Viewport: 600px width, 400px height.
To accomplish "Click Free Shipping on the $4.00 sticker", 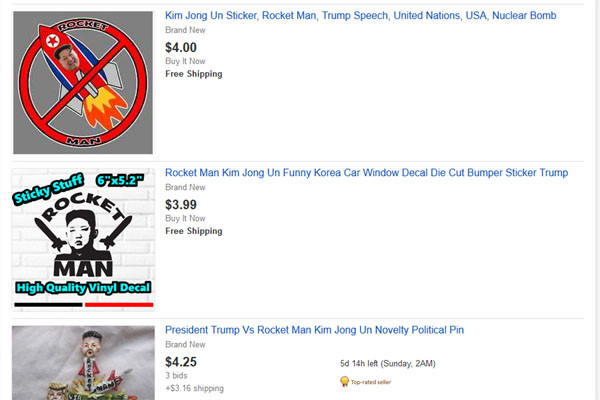I will pos(194,73).
